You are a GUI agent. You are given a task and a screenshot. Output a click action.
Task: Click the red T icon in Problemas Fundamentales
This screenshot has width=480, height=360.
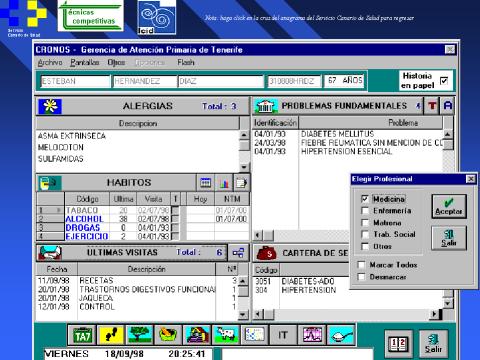[432, 106]
